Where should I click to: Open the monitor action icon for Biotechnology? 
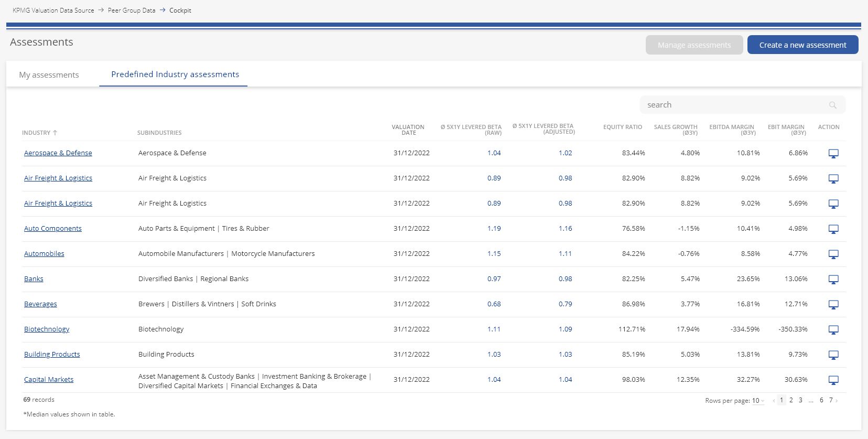(x=833, y=330)
